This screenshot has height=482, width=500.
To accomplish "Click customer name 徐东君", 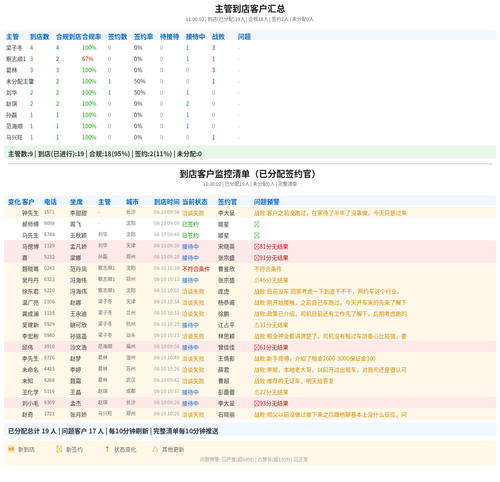I will [x=30, y=291].
